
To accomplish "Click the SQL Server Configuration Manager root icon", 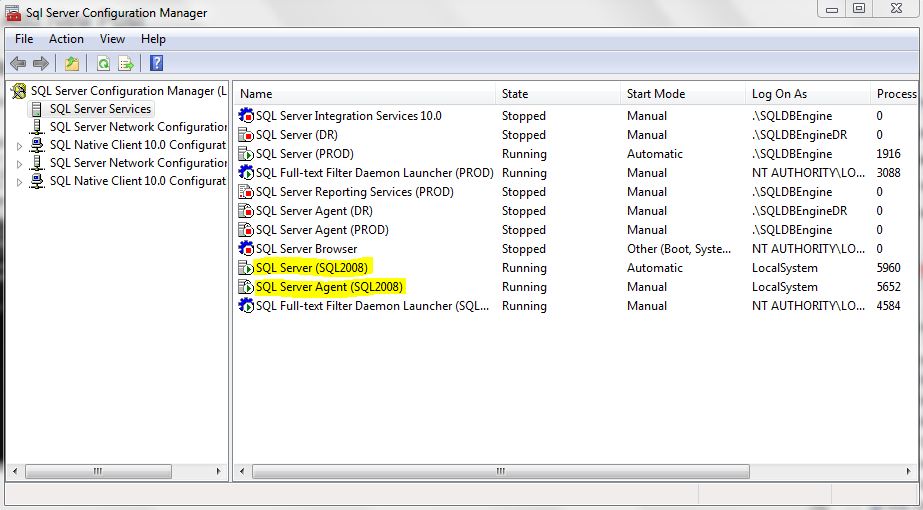I will click(x=19, y=91).
